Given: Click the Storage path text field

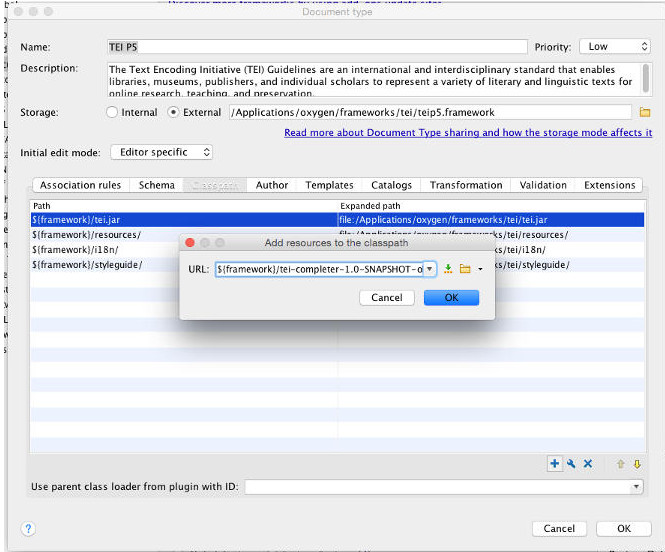Looking at the screenshot, I should (430, 112).
